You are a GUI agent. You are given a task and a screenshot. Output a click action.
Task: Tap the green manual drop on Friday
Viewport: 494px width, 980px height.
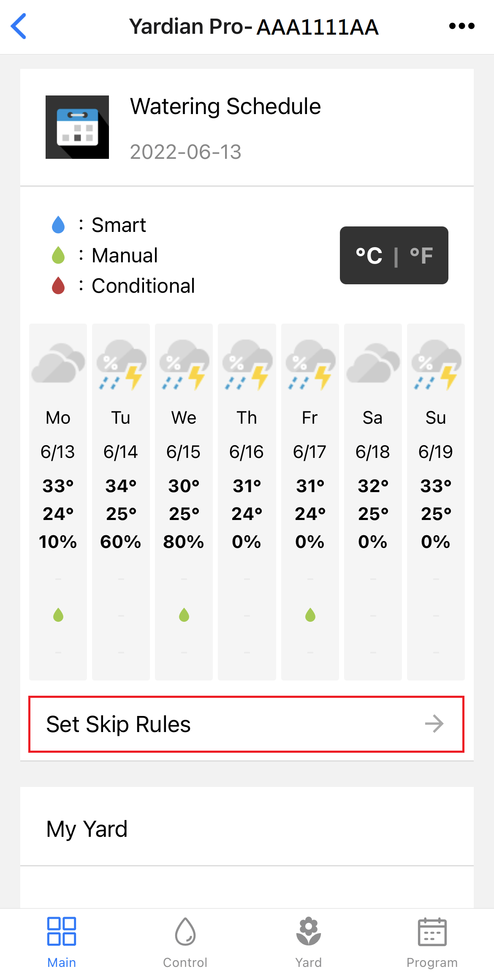[310, 615]
